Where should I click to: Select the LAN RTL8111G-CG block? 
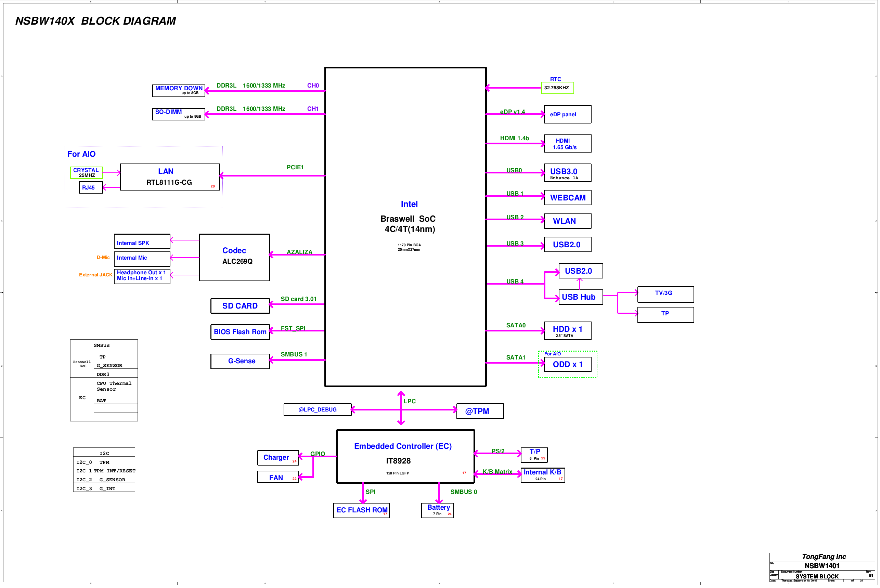click(x=170, y=177)
